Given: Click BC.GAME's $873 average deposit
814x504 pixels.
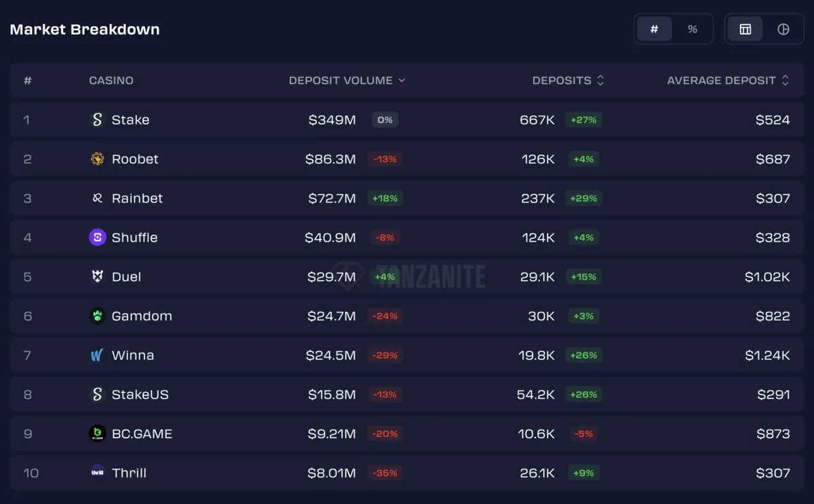Looking at the screenshot, I should click(x=773, y=433).
